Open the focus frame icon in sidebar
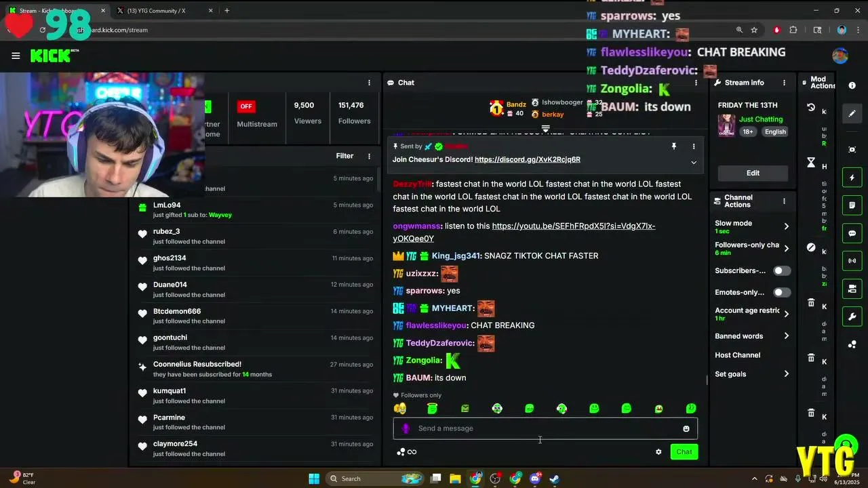Viewport: 868px width, 488px height. 852,150
